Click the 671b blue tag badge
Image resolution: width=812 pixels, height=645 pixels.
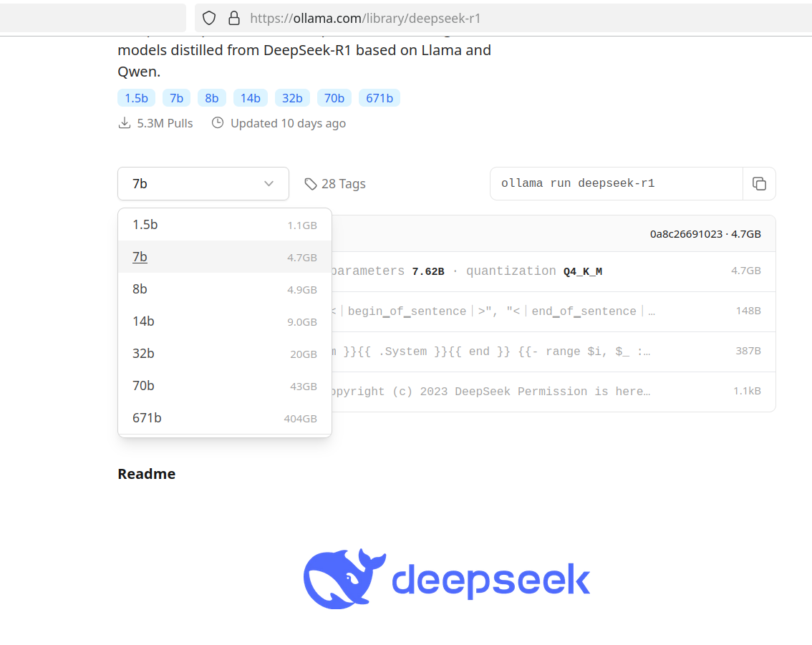click(x=380, y=98)
